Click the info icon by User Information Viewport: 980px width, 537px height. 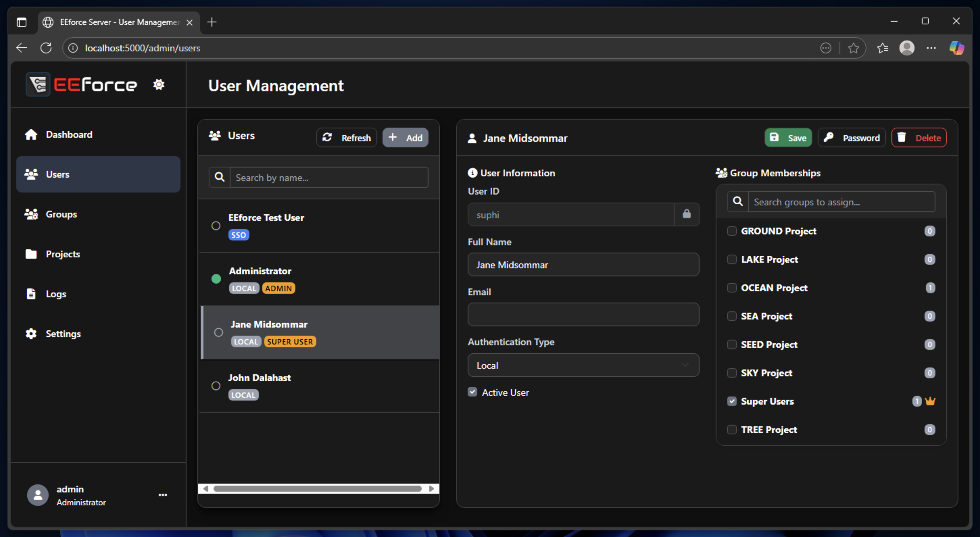point(472,173)
